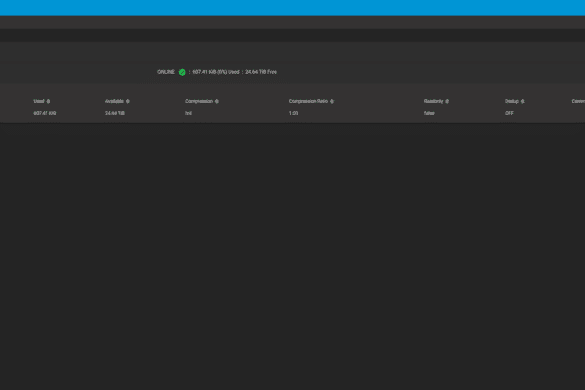Click the sort arrow beside Compression

coord(217,101)
